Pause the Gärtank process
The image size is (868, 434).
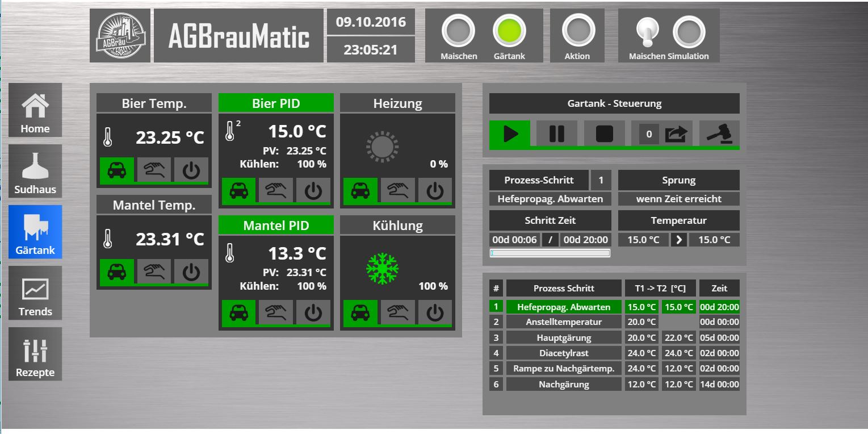tap(557, 134)
